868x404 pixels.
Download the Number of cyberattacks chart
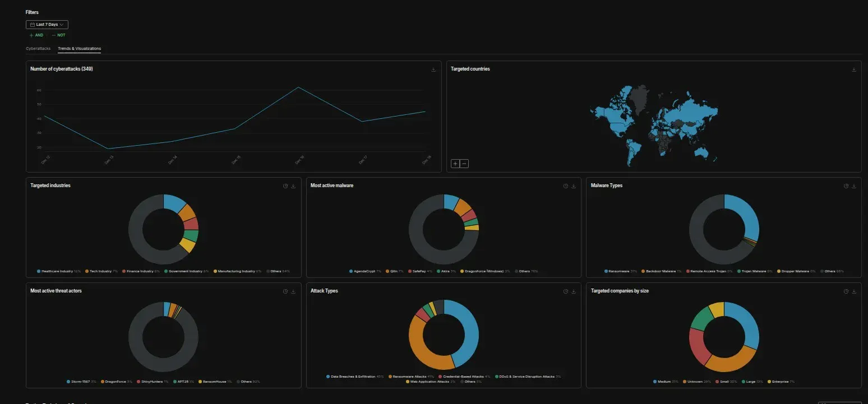click(x=433, y=69)
